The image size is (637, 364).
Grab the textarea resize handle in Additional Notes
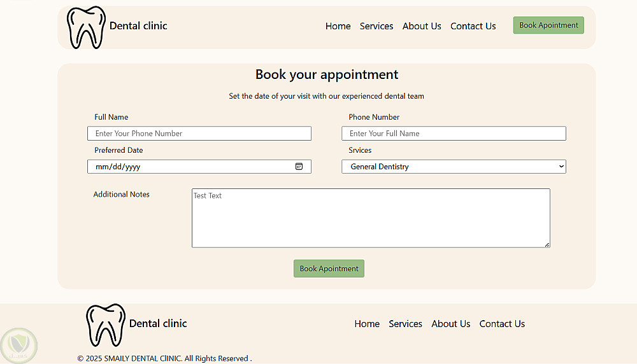coord(547,244)
